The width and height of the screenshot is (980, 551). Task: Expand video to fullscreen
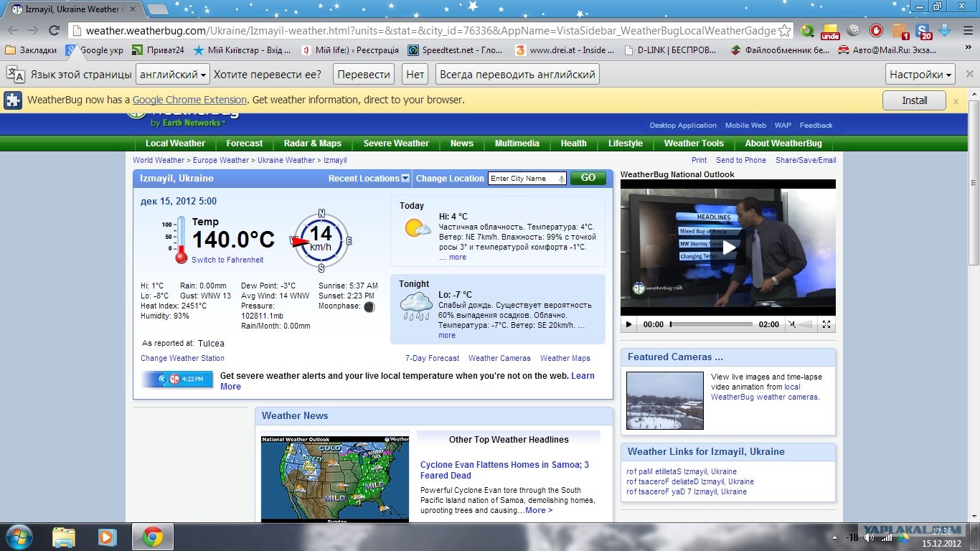(x=826, y=324)
